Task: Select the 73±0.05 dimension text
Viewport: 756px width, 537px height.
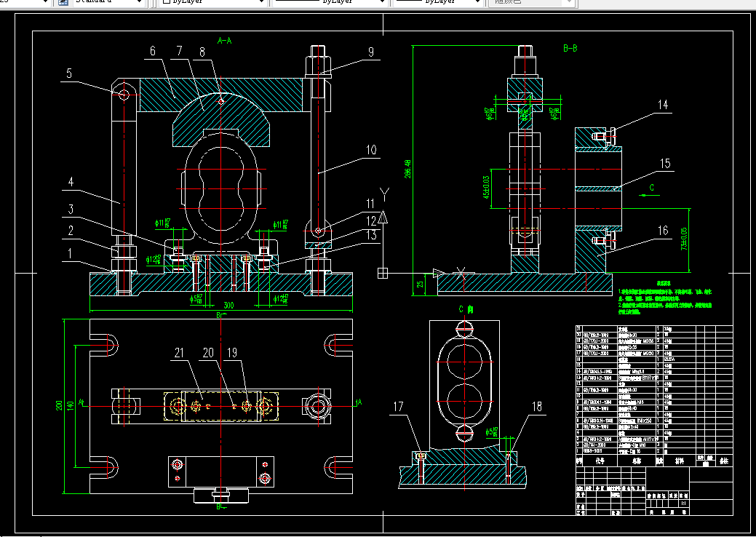Action: coord(684,239)
